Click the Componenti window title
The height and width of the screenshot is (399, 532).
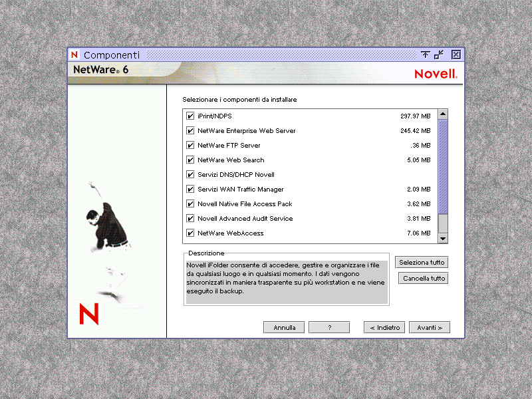[x=112, y=55]
